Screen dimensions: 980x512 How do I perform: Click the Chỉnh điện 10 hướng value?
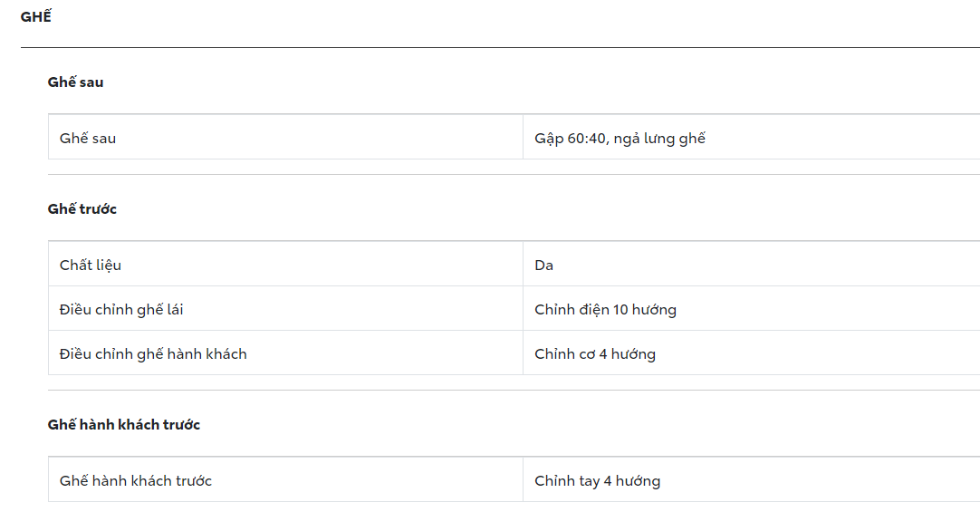(x=605, y=310)
